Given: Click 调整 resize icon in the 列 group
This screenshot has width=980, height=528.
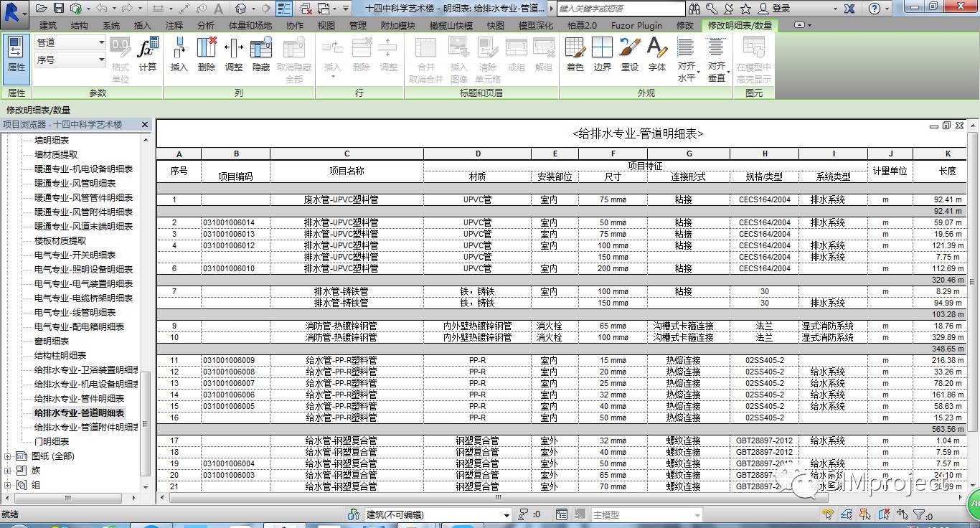Looking at the screenshot, I should click(234, 54).
